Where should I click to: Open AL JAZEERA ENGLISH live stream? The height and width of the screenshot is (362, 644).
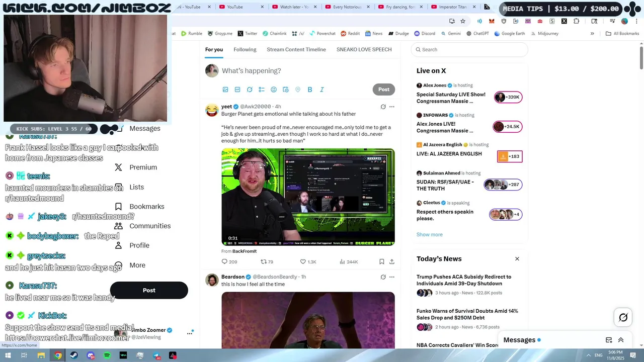469,153
